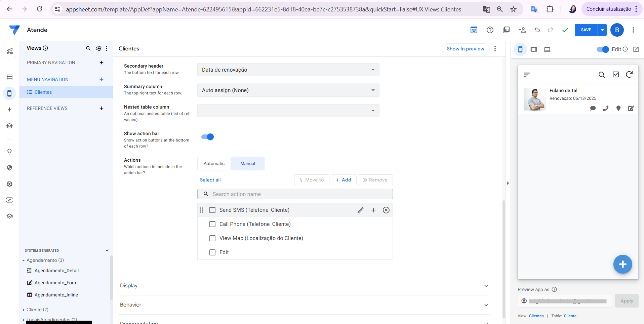
Task: Click the refresh sync icon in app preview
Action: (629, 75)
